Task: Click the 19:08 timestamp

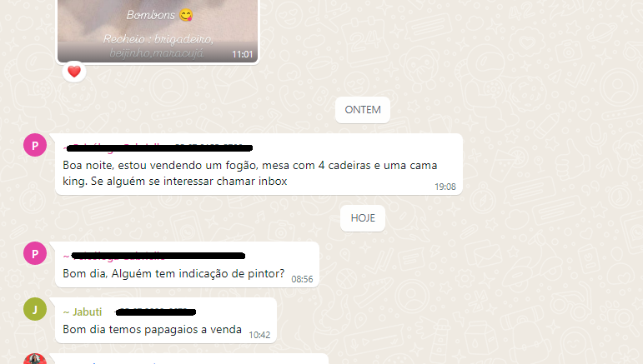Action: click(445, 187)
